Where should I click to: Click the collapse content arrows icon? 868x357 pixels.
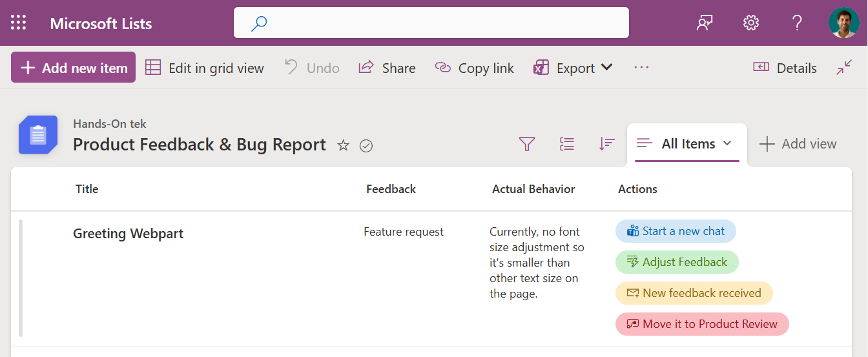(844, 68)
